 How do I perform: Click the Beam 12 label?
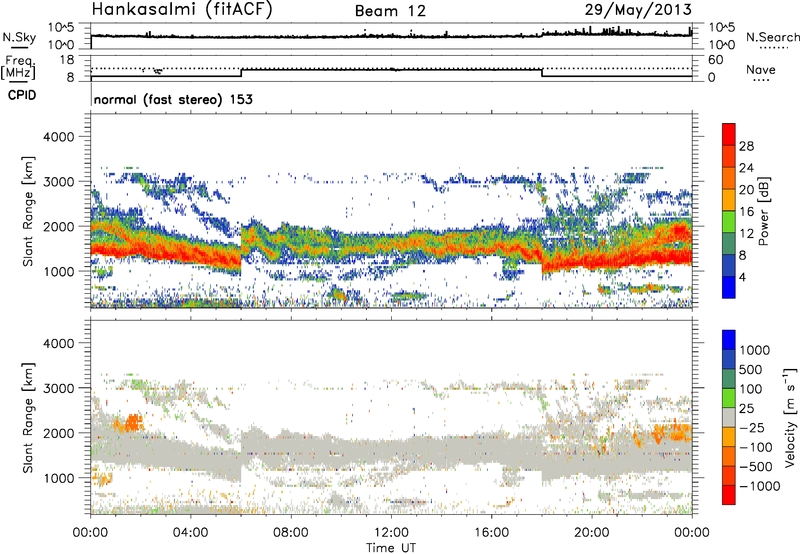coord(390,11)
